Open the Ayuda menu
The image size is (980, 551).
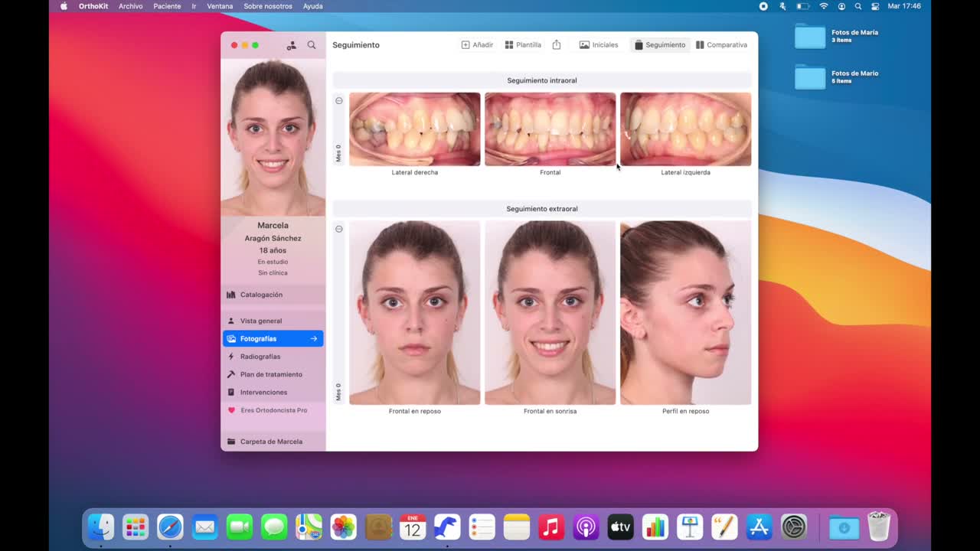tap(312, 6)
